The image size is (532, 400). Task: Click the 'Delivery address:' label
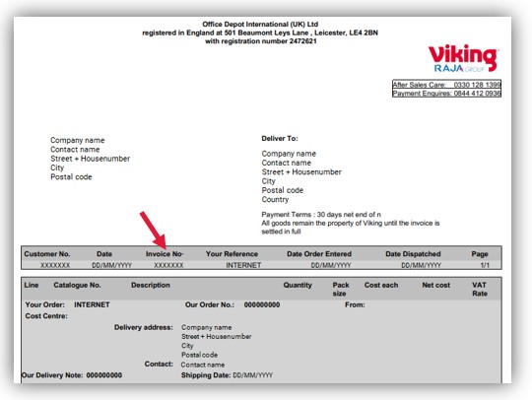tap(144, 327)
